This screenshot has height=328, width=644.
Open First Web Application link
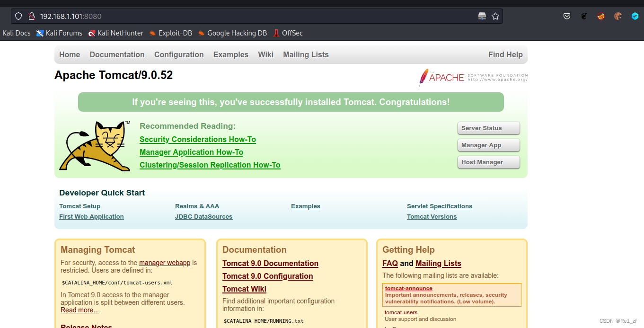[91, 217]
